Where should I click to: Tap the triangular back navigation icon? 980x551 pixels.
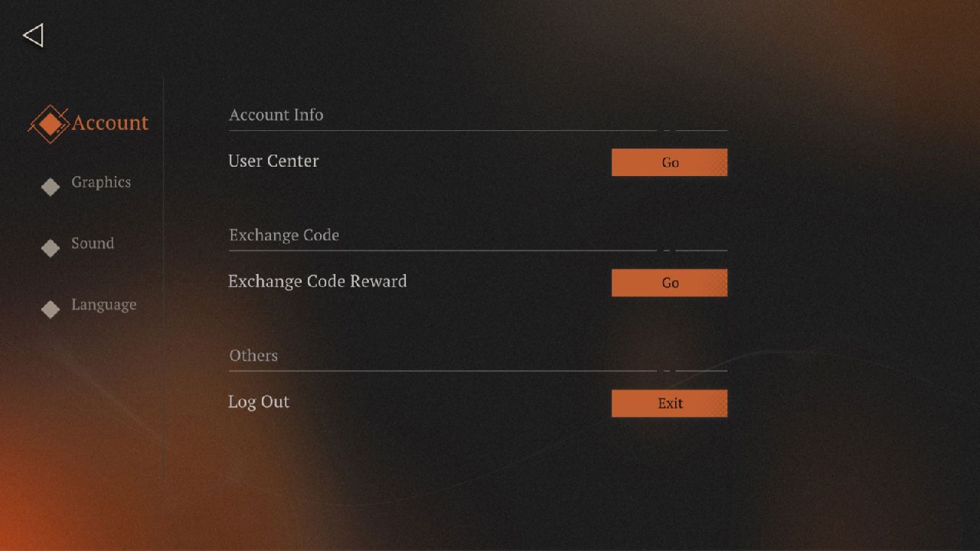(x=32, y=35)
